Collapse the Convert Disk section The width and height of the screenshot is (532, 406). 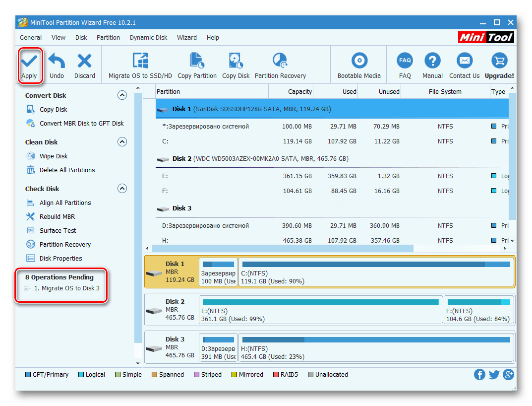point(122,95)
